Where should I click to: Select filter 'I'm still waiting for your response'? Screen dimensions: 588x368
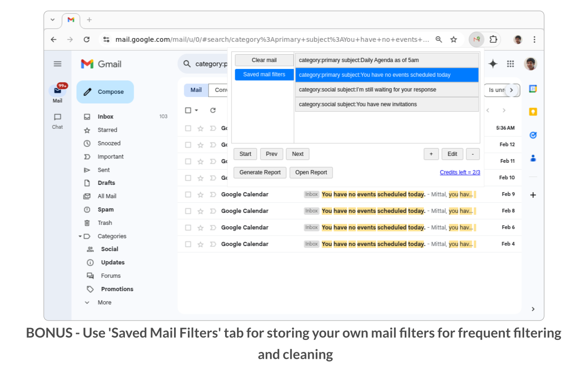(387, 90)
